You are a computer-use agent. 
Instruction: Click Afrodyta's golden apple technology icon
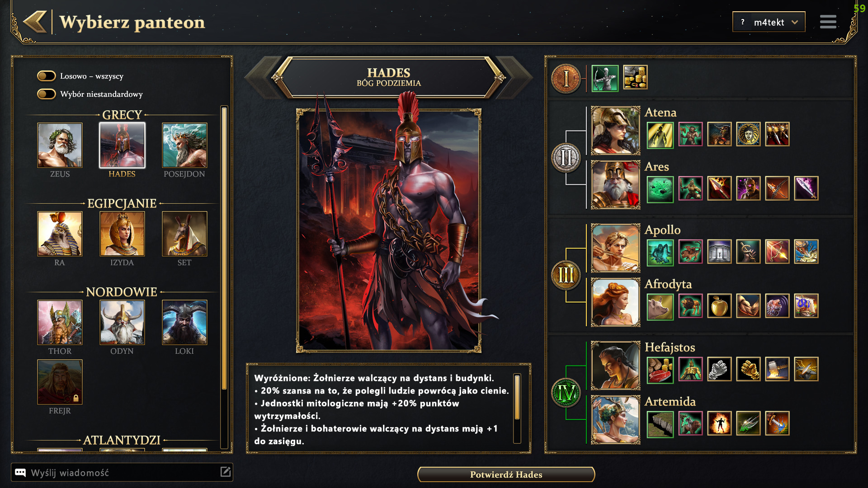(x=719, y=306)
